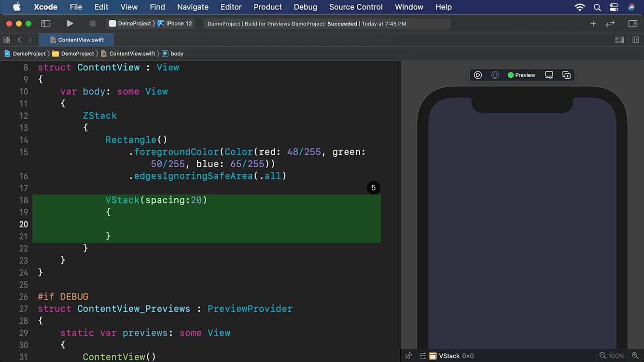The width and height of the screenshot is (644, 362).
Task: Set the canvas zoom at 100%
Action: tap(616, 356)
